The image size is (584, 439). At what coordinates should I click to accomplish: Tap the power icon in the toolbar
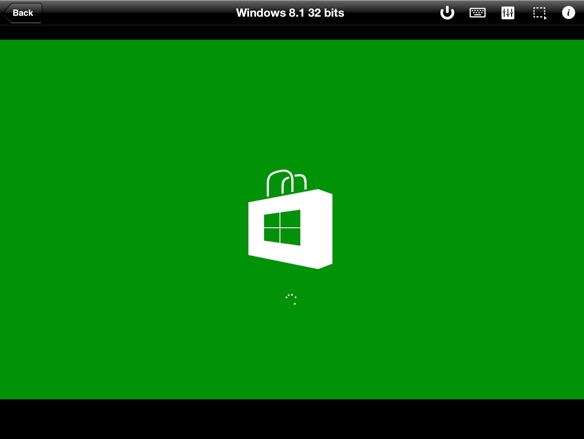(447, 13)
